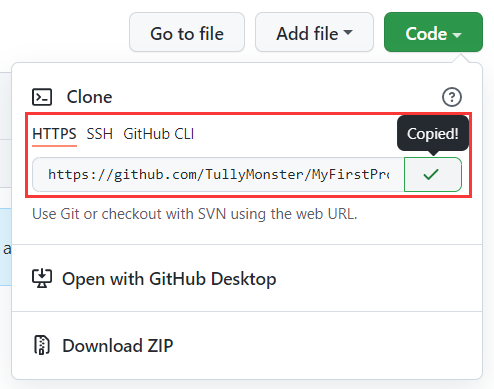
Task: Click the Open with GitHub Desktop link
Action: point(169,279)
